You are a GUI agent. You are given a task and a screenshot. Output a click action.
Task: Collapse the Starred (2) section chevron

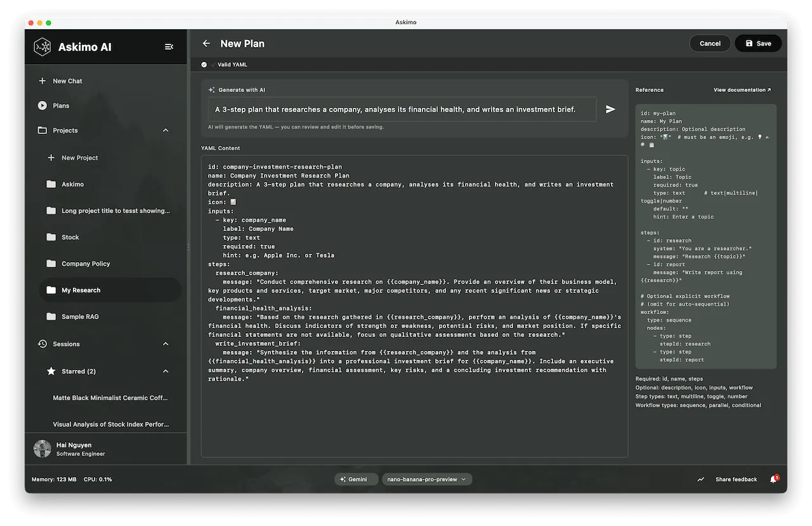point(166,371)
